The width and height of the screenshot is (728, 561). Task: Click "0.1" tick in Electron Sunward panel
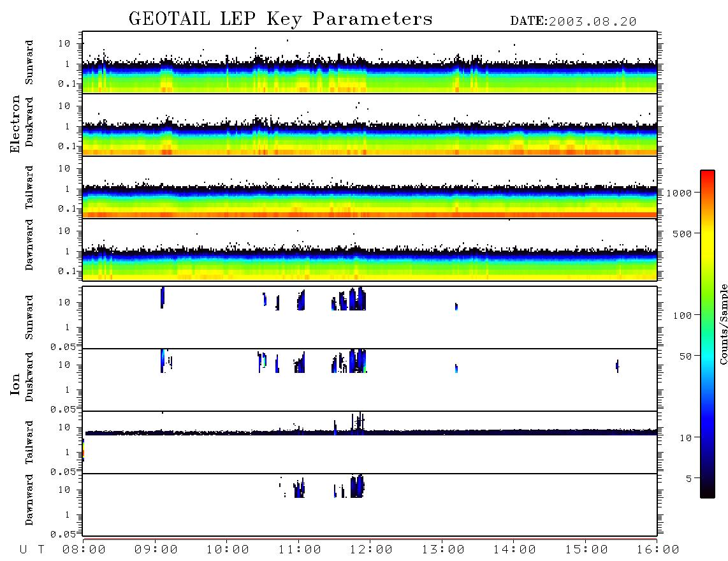[x=68, y=84]
